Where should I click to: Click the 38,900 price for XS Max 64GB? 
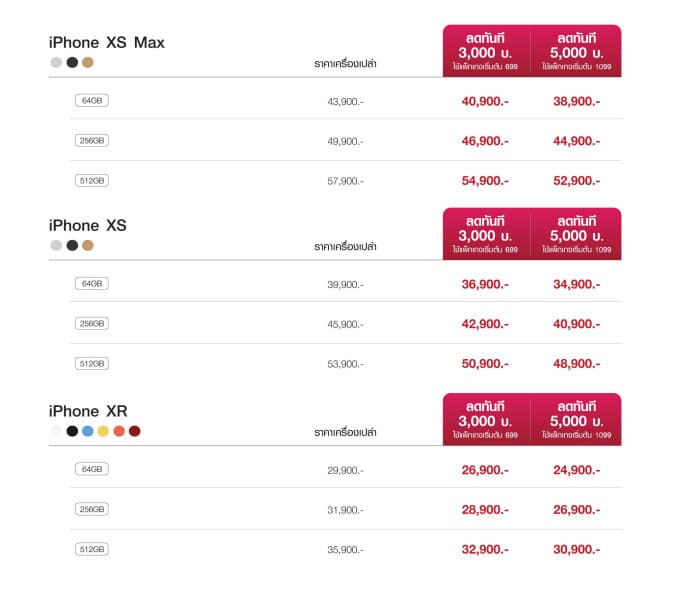[576, 101]
